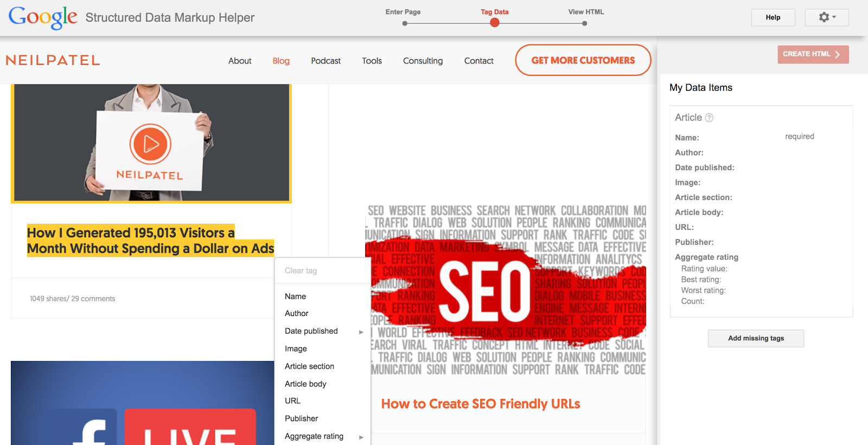Click the SEO word cloud image

(506, 291)
